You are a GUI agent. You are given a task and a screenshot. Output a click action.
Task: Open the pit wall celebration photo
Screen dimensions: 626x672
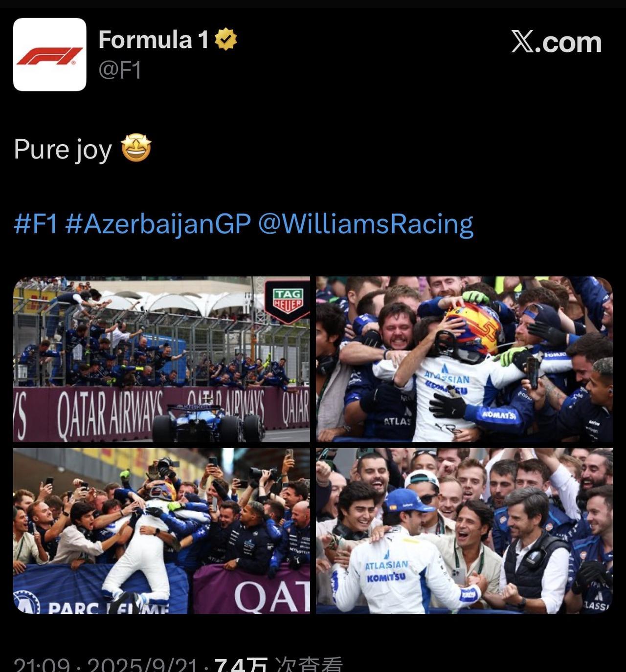click(161, 359)
